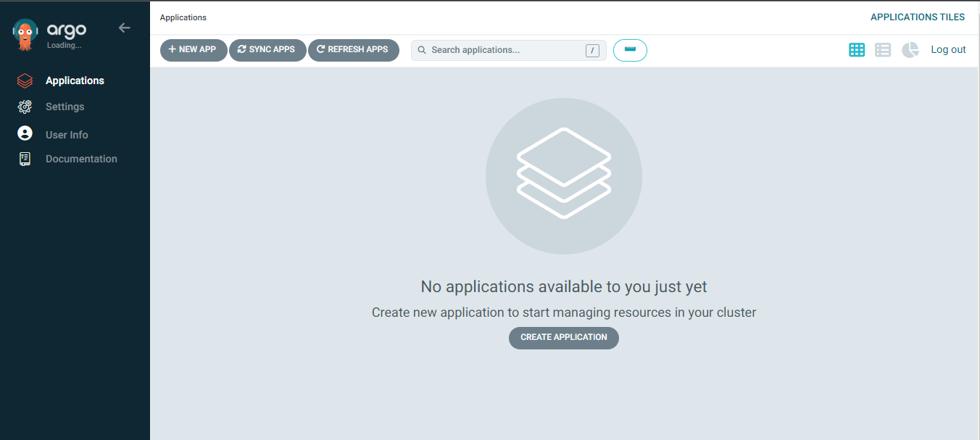Switch to tiles grid view

click(857, 50)
